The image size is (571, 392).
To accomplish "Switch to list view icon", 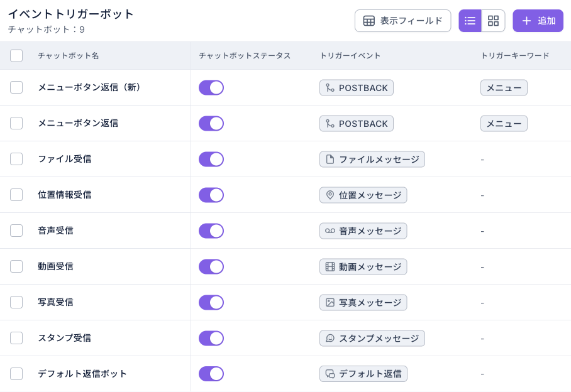I will tap(470, 21).
